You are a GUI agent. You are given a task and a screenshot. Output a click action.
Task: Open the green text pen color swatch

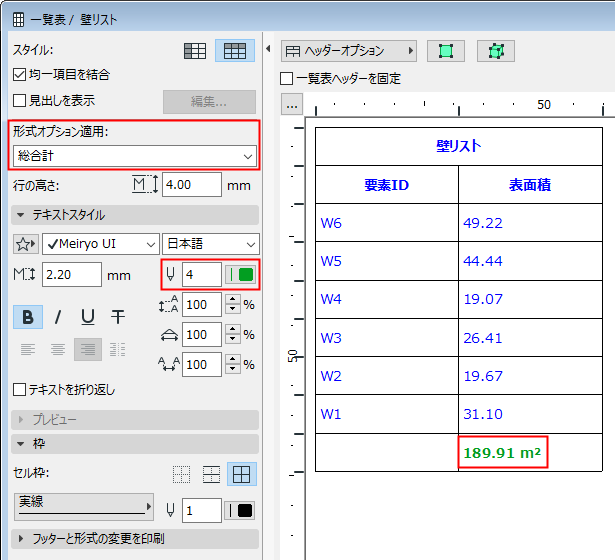[240, 275]
